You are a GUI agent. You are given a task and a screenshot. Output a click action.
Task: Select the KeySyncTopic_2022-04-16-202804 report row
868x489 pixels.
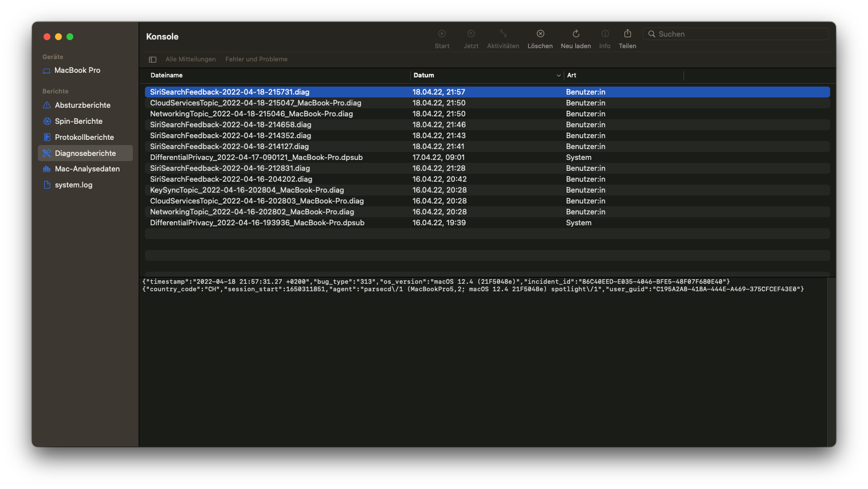(247, 190)
